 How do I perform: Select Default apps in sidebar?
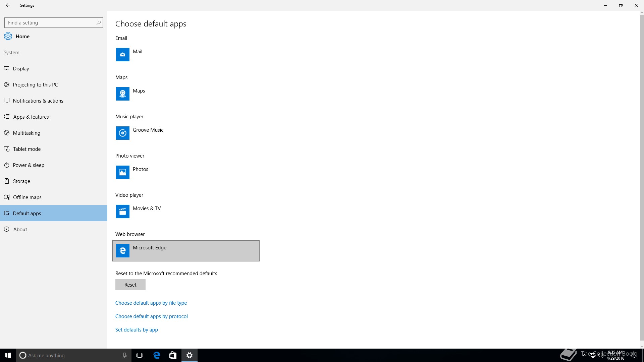coord(54,213)
